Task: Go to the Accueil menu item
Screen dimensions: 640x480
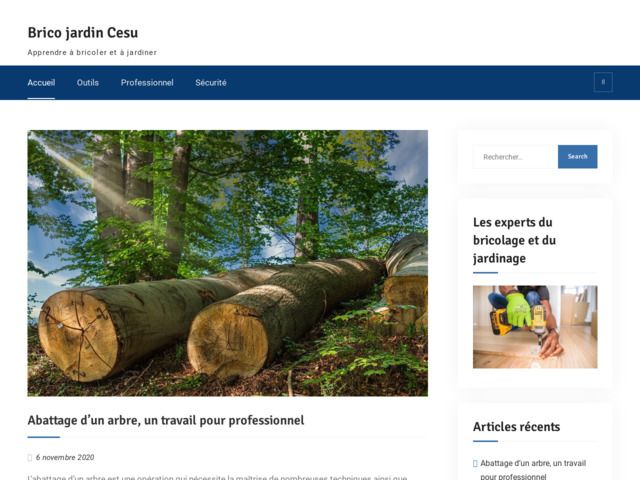Action: (x=41, y=82)
